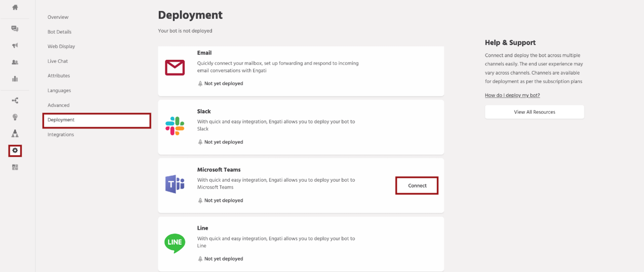This screenshot has height=272, width=644.
Task: Click View All Resources button
Action: pyautogui.click(x=534, y=112)
